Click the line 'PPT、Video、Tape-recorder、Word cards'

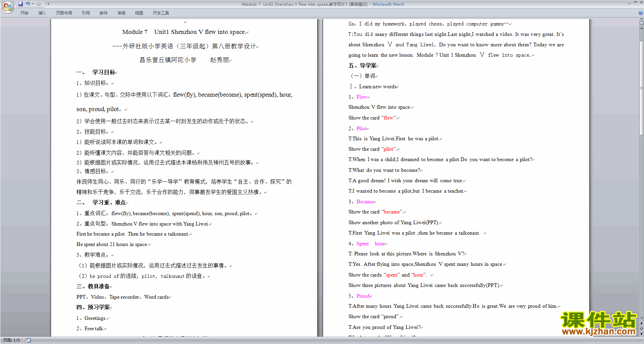(x=122, y=297)
